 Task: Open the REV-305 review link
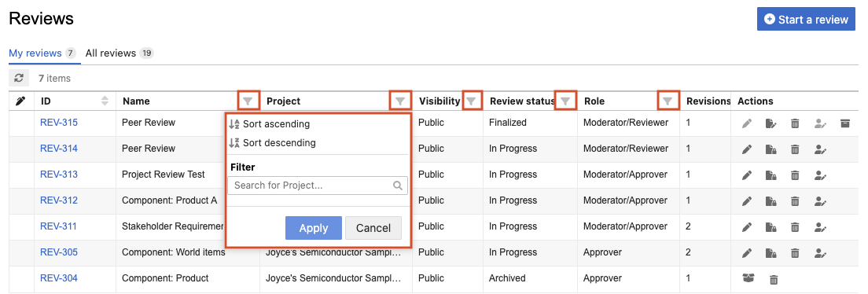pos(59,252)
